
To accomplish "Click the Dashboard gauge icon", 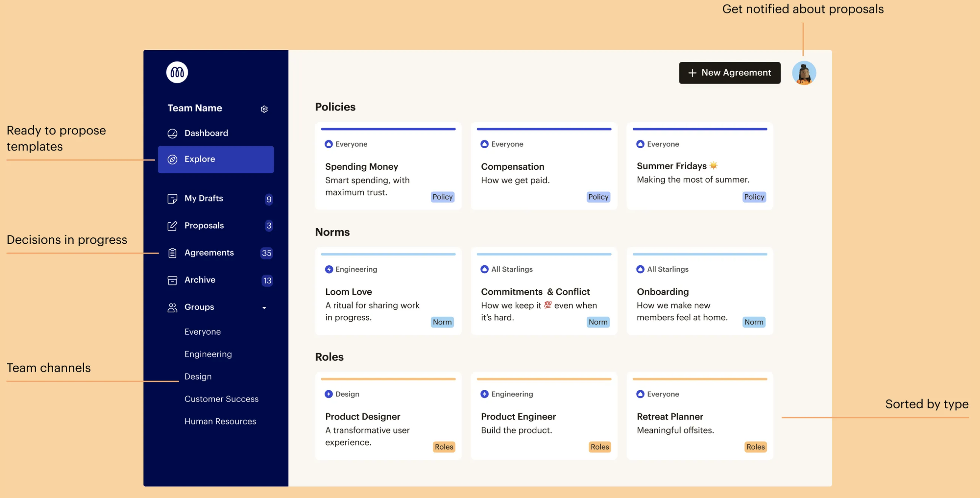I will pos(173,134).
